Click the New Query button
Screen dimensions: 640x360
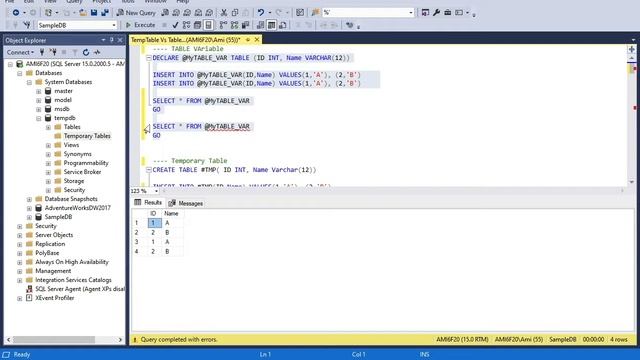point(136,13)
